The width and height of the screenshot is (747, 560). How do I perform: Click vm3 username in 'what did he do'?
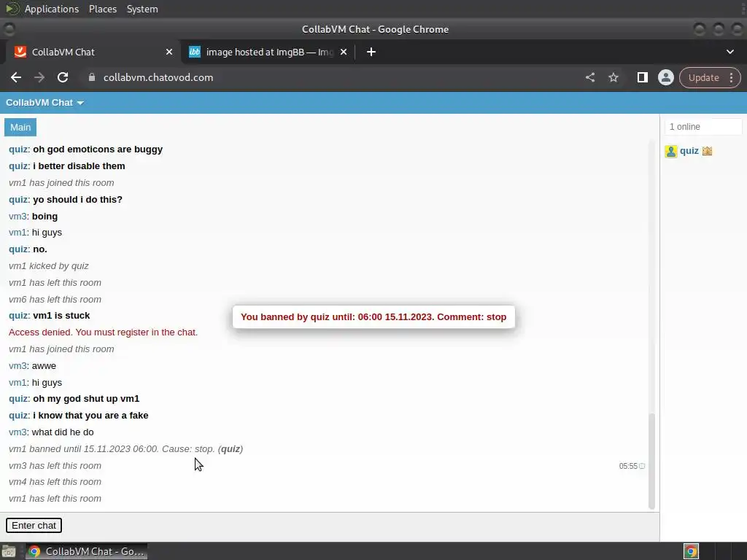point(18,432)
